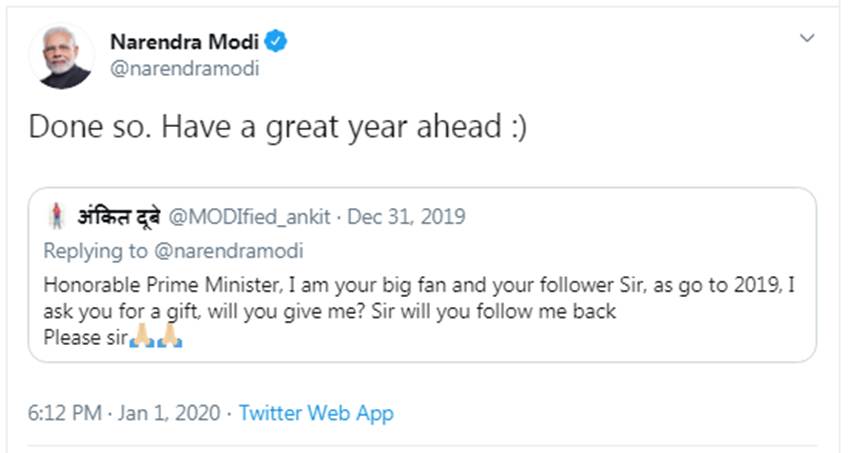Click the first folded hands emoji
Screen dimensions: 850x453
[141, 337]
